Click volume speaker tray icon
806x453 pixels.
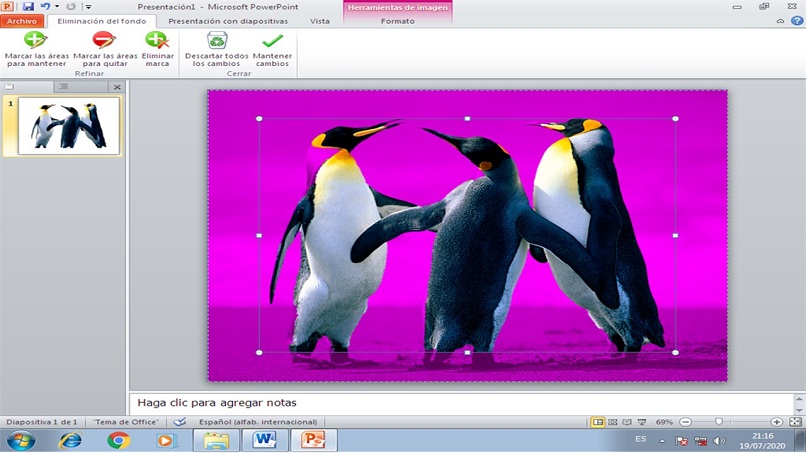[x=720, y=441]
